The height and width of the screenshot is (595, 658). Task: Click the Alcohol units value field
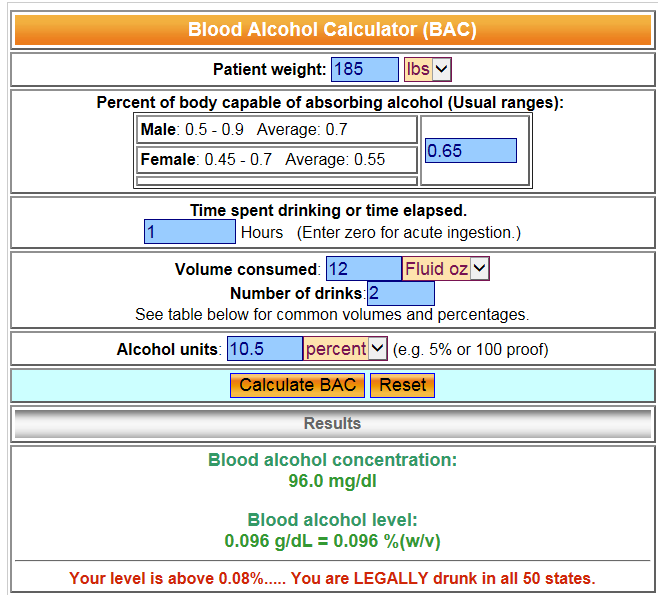coord(265,349)
